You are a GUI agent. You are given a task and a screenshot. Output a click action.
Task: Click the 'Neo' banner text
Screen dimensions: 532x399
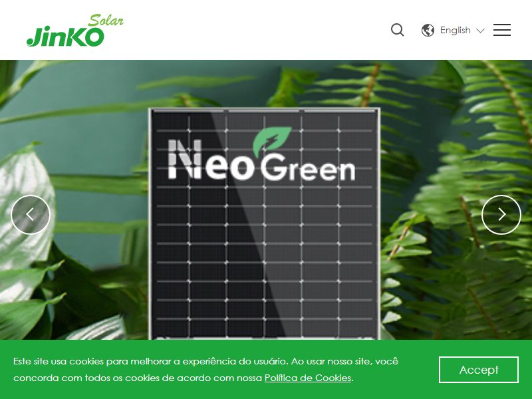click(211, 160)
